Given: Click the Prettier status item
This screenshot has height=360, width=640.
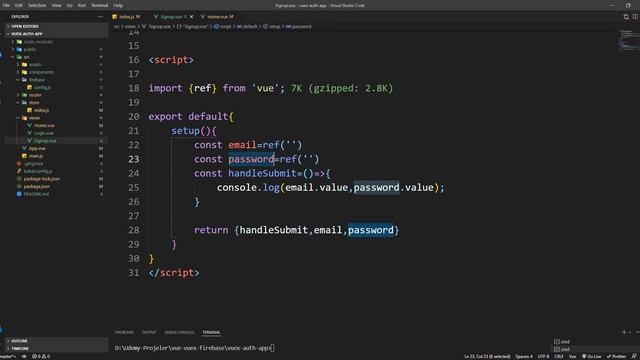Looking at the screenshot, I should [616, 356].
